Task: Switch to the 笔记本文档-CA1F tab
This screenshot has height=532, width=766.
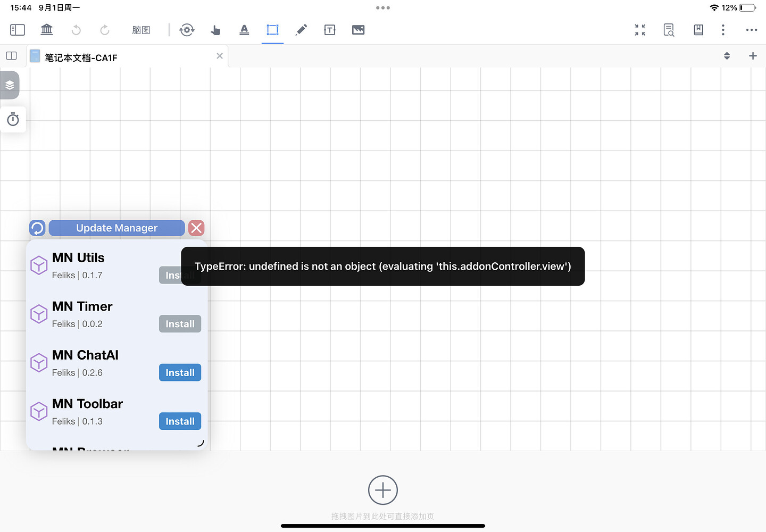Action: tap(81, 57)
